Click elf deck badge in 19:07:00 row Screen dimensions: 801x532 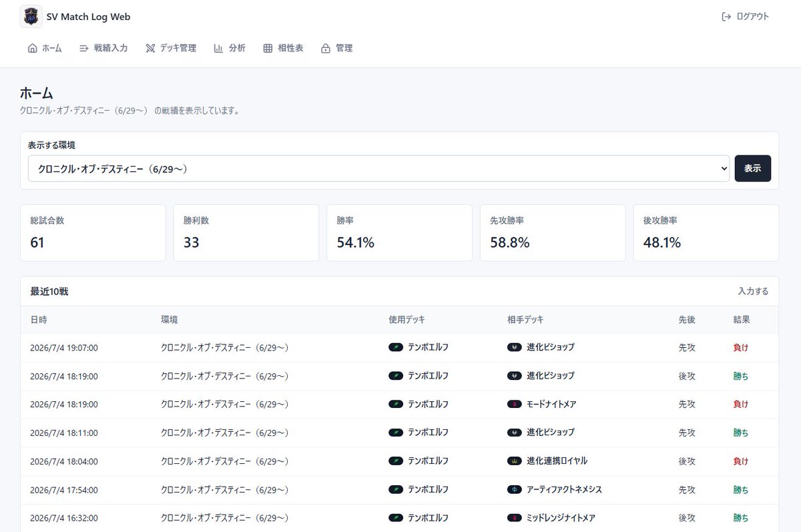(x=396, y=347)
